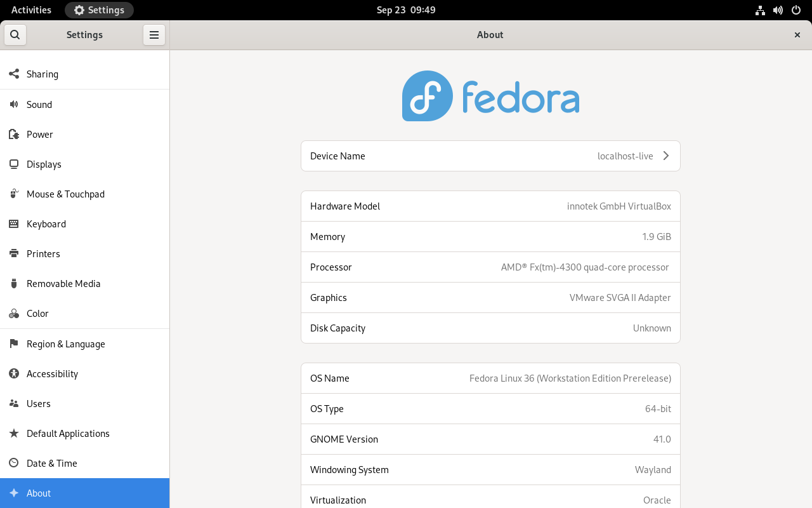
Task: Go to Accessibility settings
Action: 85,373
